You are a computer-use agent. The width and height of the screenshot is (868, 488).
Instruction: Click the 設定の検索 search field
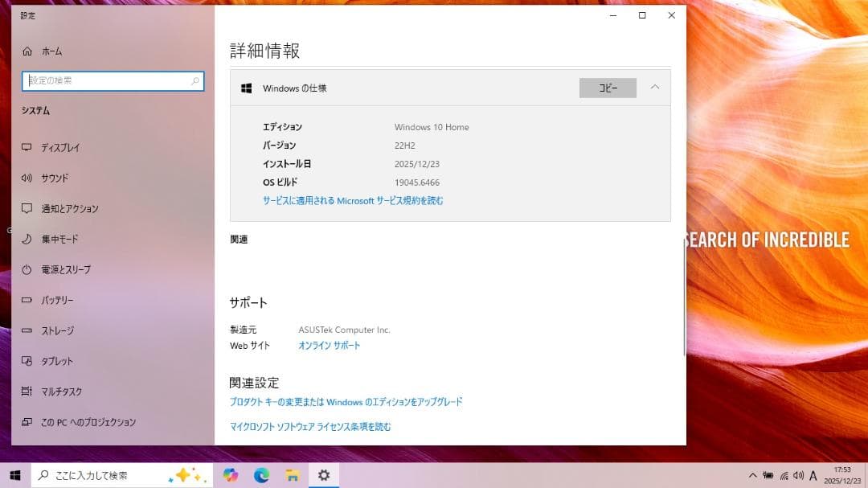click(113, 81)
